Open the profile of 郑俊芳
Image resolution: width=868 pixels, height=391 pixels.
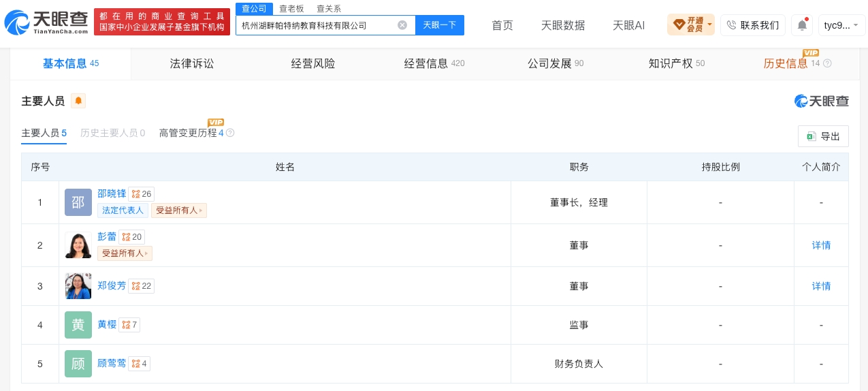pyautogui.click(x=112, y=285)
